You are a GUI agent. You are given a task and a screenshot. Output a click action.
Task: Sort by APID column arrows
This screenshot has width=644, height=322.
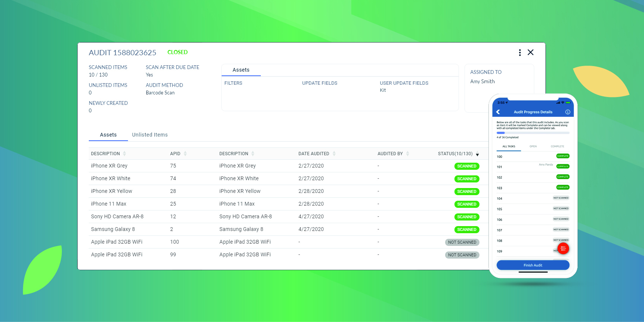(185, 154)
